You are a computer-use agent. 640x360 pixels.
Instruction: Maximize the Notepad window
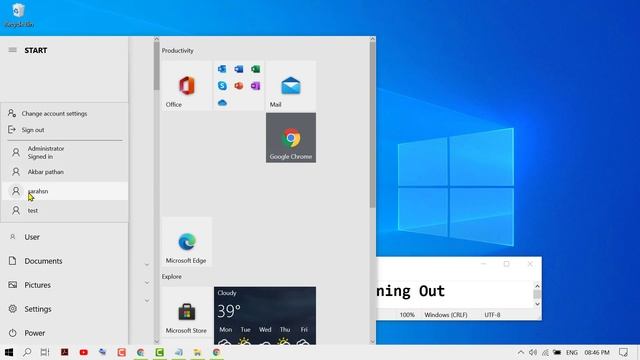[x=507, y=264]
